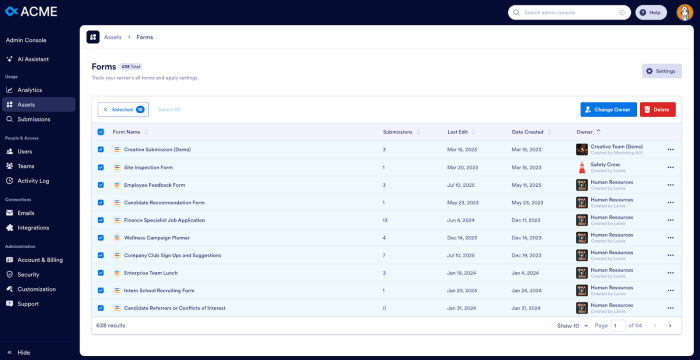Click the red Delete button
The height and width of the screenshot is (360, 700).
[658, 109]
